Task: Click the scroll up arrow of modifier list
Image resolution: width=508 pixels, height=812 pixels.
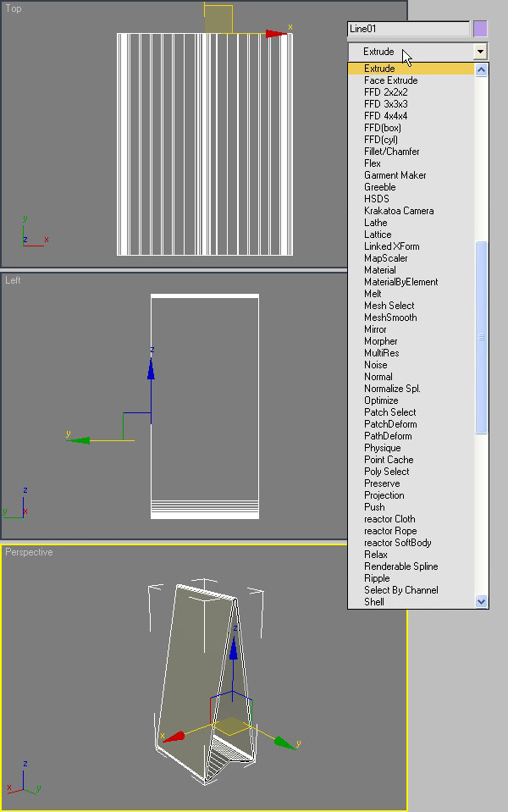Action: (482, 69)
